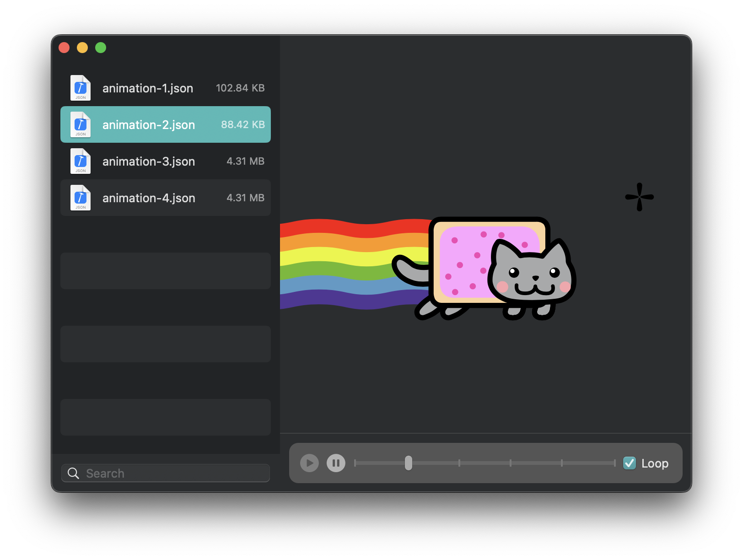Open animation-3.json from the list
Viewport: 743px width, 560px height.
tap(166, 161)
